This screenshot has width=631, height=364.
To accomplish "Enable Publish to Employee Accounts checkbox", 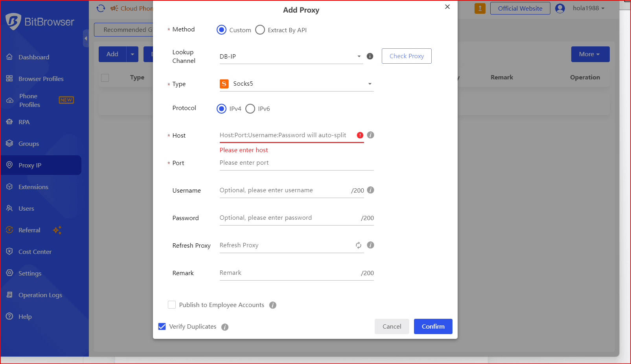I will [x=172, y=305].
